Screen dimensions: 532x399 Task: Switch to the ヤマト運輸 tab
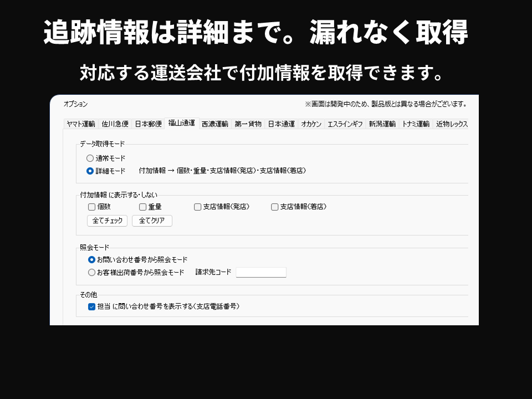point(81,124)
